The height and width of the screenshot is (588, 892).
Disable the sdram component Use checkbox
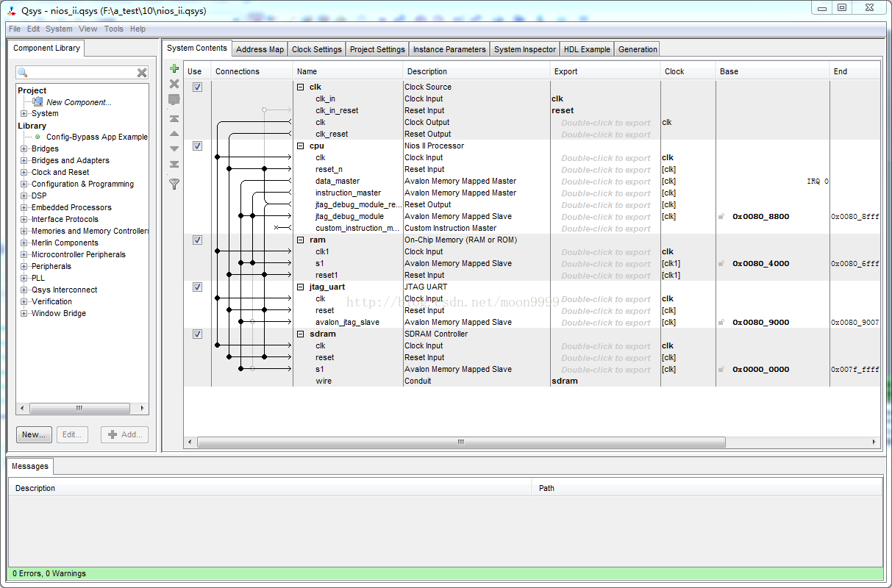click(x=197, y=334)
